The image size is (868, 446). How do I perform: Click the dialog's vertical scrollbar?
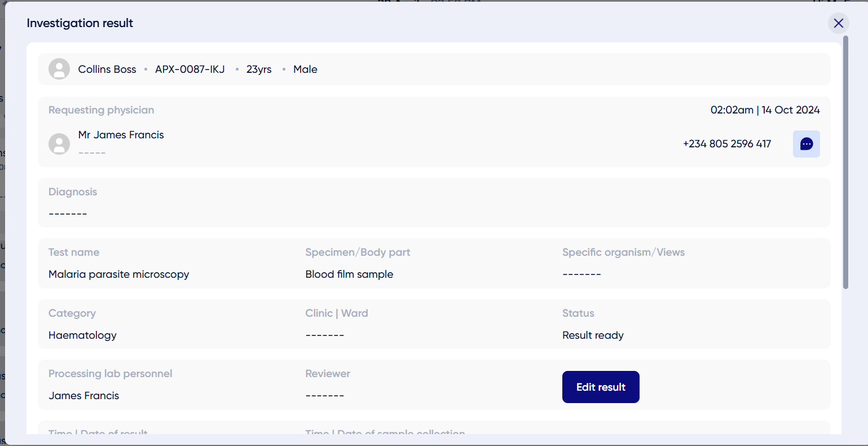[845, 162]
